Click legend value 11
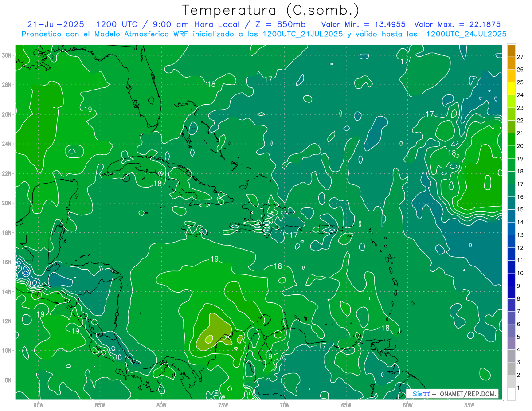The image size is (532, 411). [520, 261]
